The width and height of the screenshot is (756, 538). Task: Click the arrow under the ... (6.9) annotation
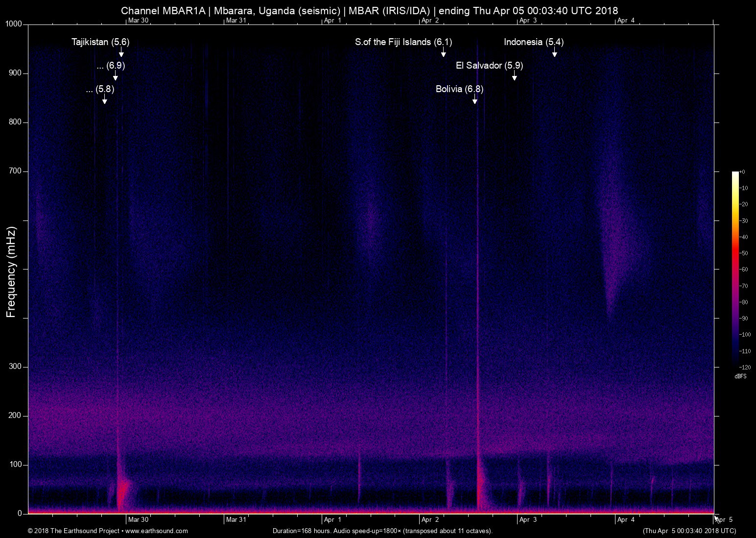coord(116,76)
